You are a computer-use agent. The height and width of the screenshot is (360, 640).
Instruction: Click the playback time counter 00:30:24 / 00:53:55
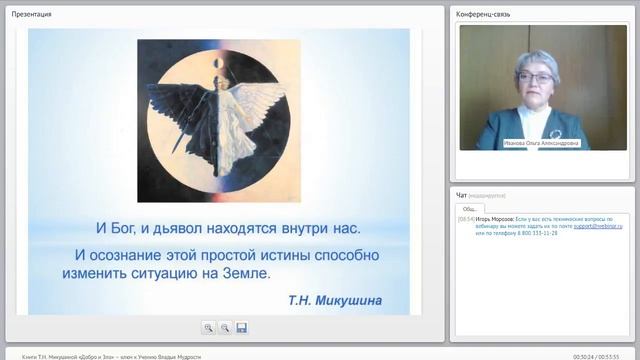(596, 357)
